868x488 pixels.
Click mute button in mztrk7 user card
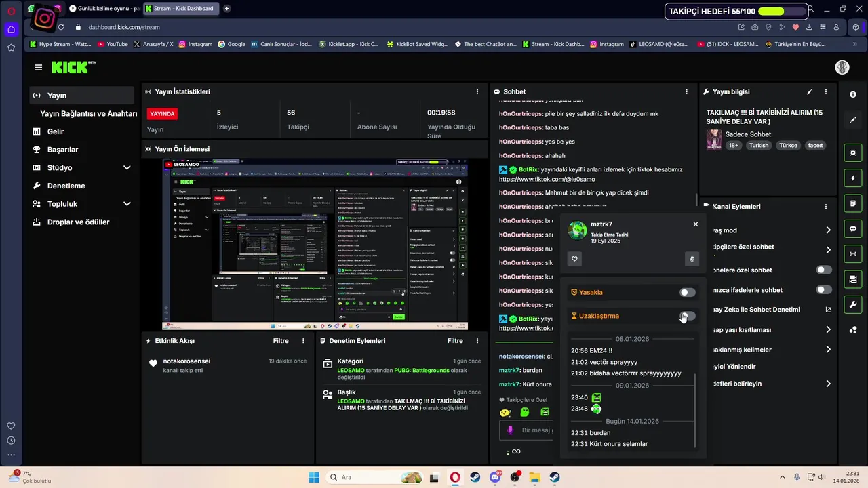692,259
